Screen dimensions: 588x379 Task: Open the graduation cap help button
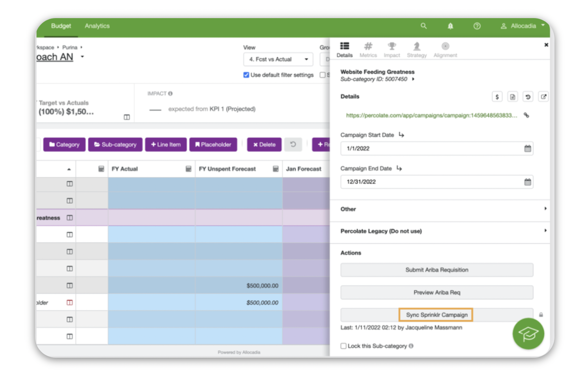click(528, 334)
